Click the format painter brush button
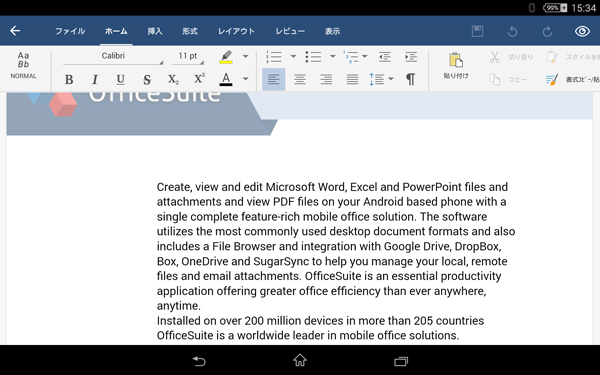 tap(572, 79)
